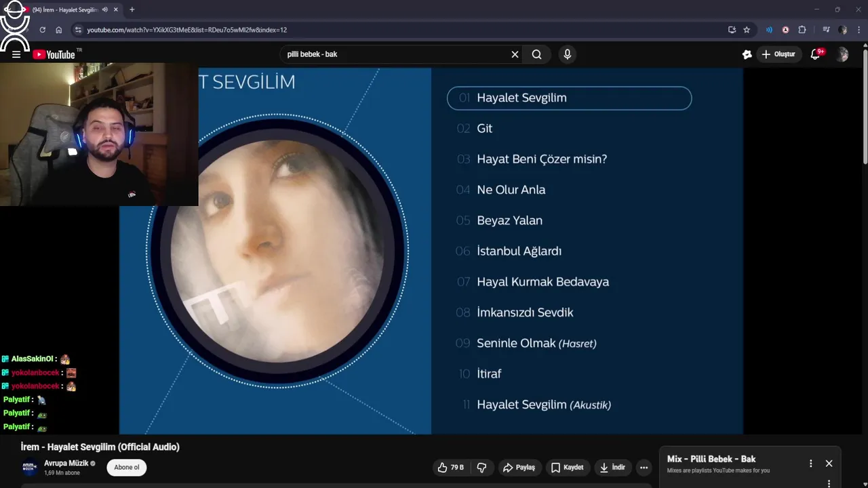Dislike the video
The height and width of the screenshot is (488, 868).
coord(481,467)
